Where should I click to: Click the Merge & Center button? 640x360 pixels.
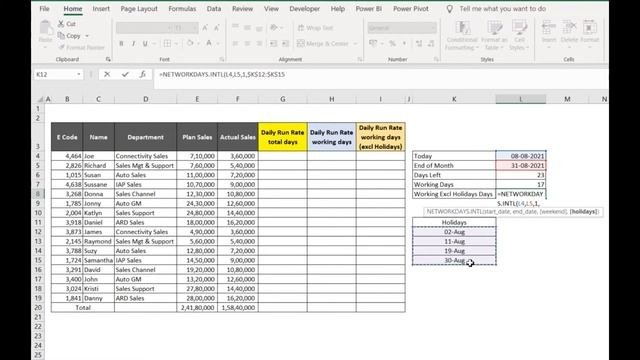(323, 43)
